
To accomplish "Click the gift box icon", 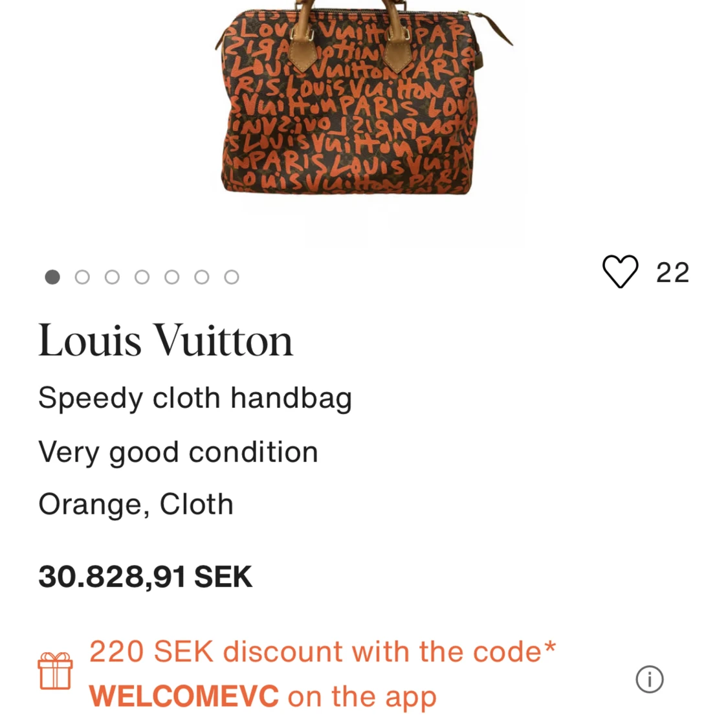I will coord(55,671).
